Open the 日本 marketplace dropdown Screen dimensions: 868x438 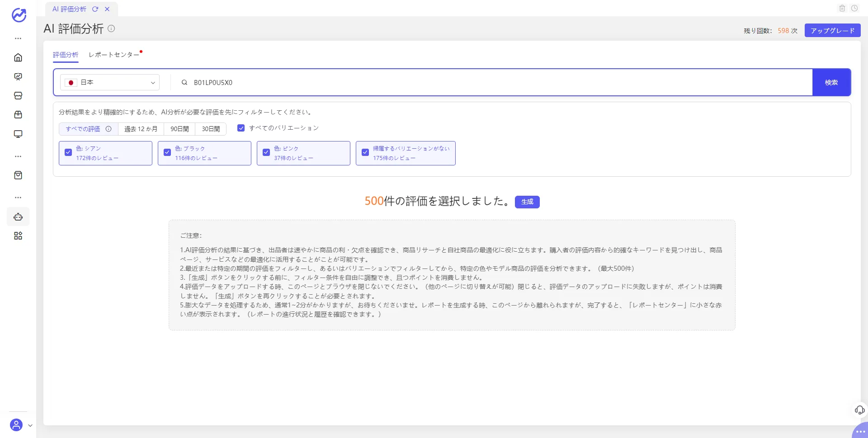tap(110, 82)
